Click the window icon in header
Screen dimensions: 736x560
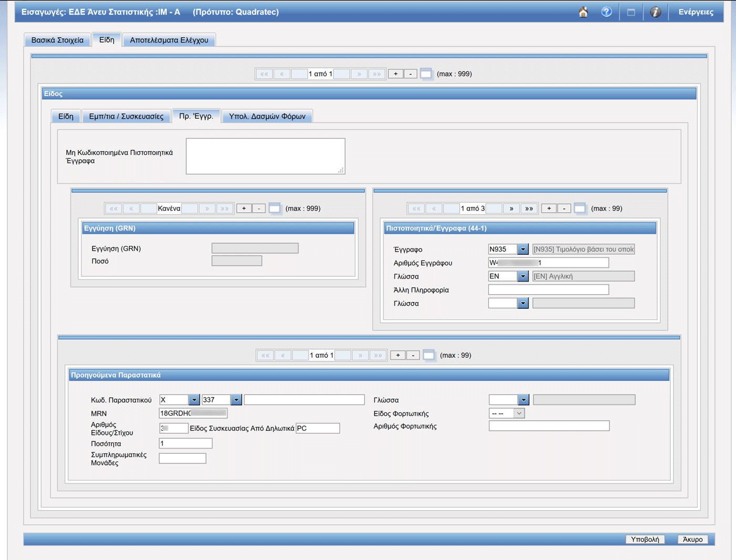coord(631,12)
